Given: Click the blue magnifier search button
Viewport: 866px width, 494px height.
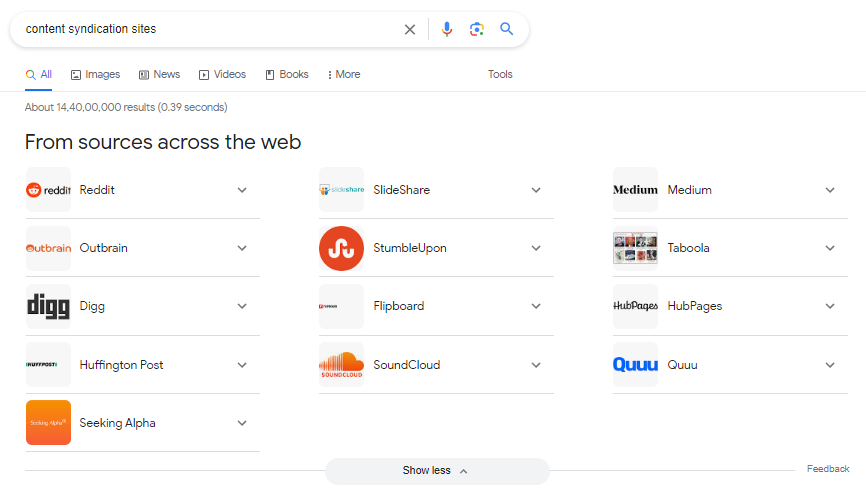Looking at the screenshot, I should (x=506, y=29).
